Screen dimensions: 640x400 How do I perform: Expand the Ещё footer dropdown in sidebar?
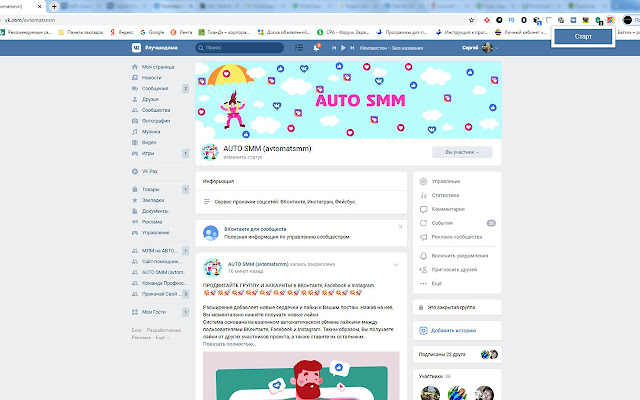click(162, 338)
